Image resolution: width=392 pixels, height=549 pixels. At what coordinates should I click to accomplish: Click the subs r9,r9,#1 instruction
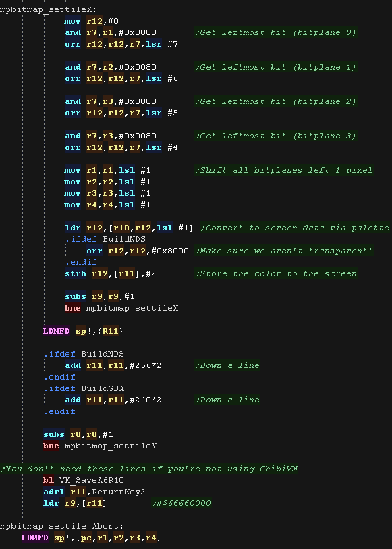[x=100, y=296]
